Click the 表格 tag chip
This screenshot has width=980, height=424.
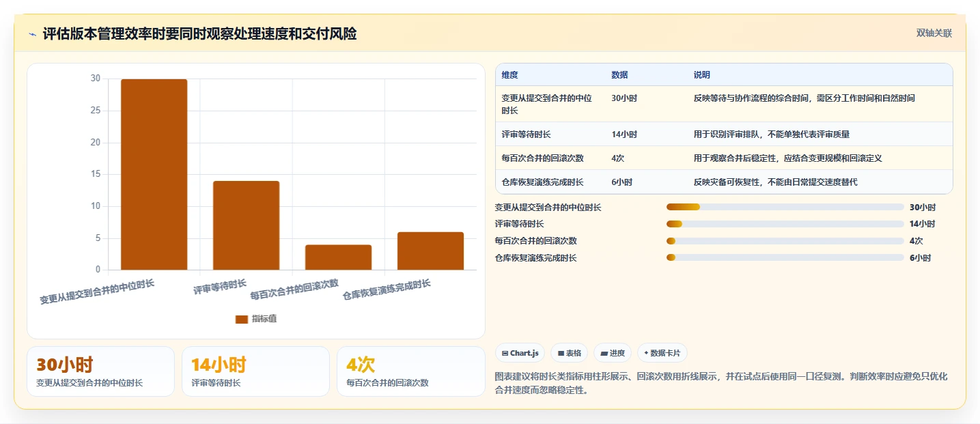569,353
